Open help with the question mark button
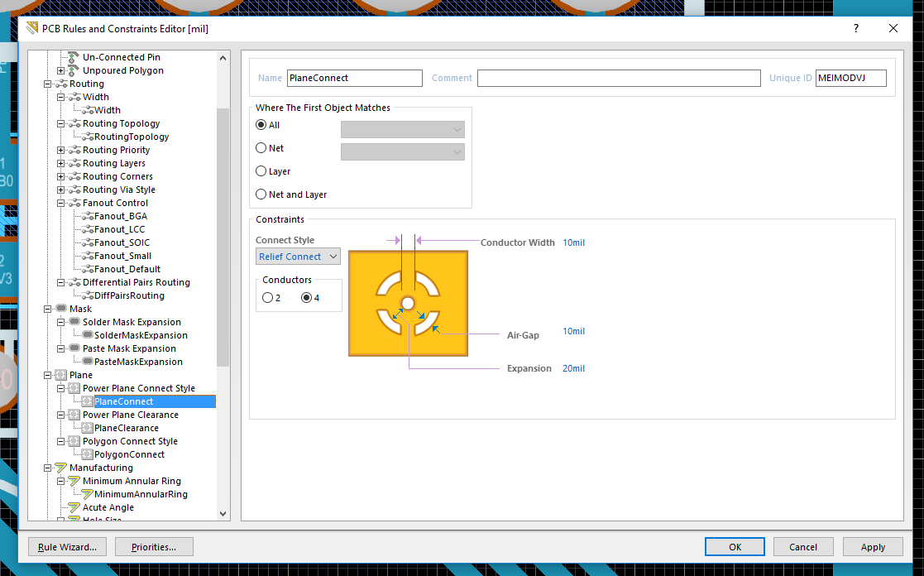Image resolution: width=924 pixels, height=576 pixels. (856, 28)
